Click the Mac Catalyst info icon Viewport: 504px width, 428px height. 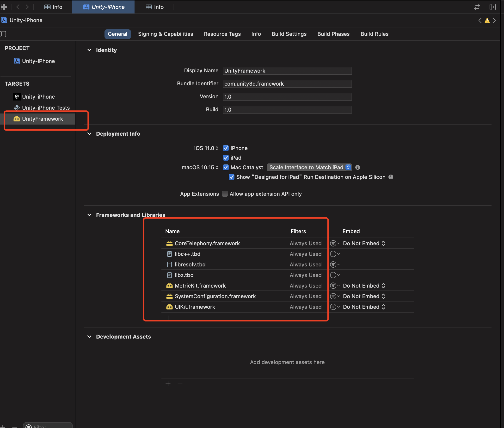click(x=357, y=167)
